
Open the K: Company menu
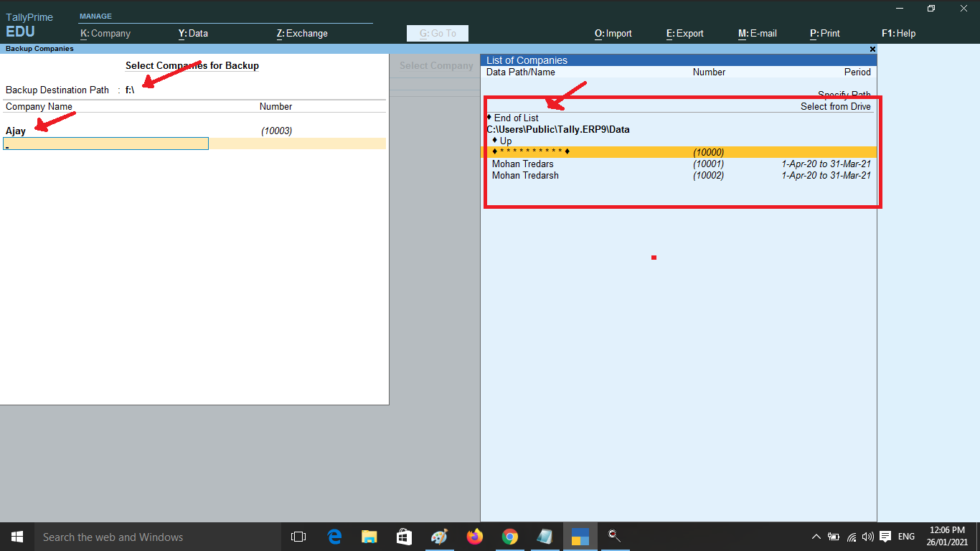(105, 33)
